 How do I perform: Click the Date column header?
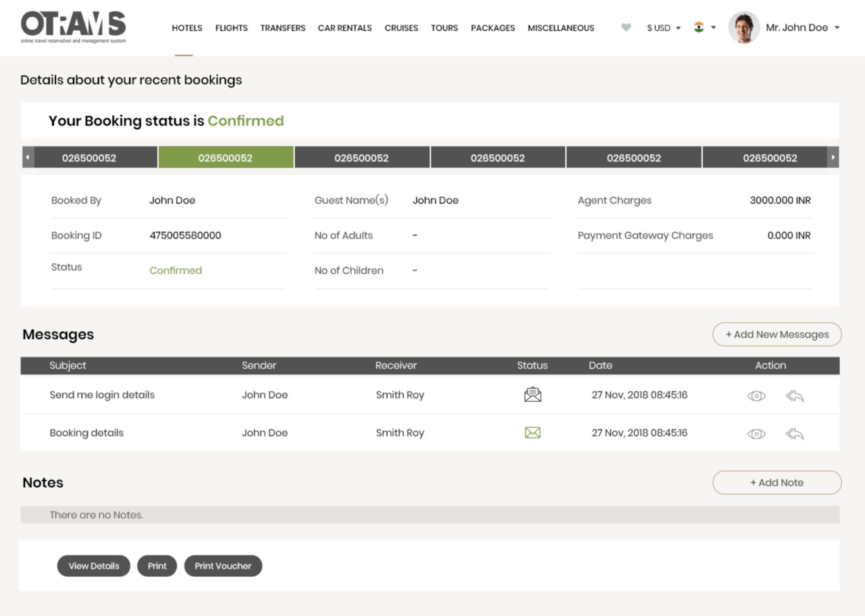point(600,365)
